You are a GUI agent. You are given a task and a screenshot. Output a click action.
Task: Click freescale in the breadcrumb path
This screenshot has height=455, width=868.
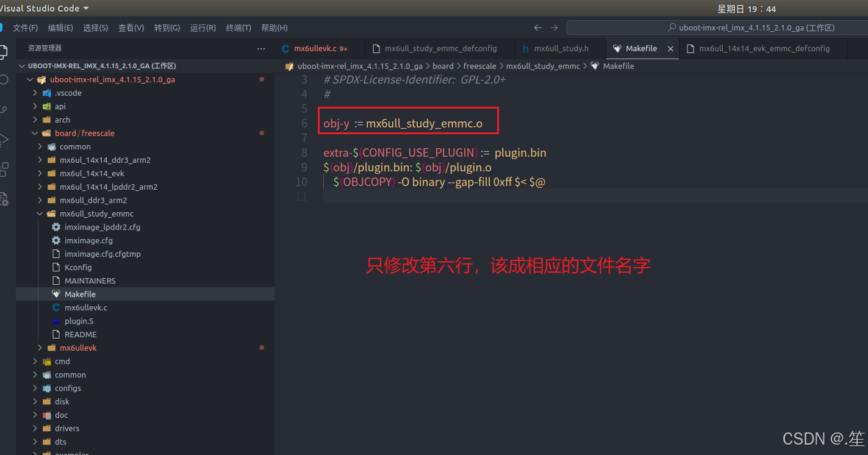pos(479,66)
